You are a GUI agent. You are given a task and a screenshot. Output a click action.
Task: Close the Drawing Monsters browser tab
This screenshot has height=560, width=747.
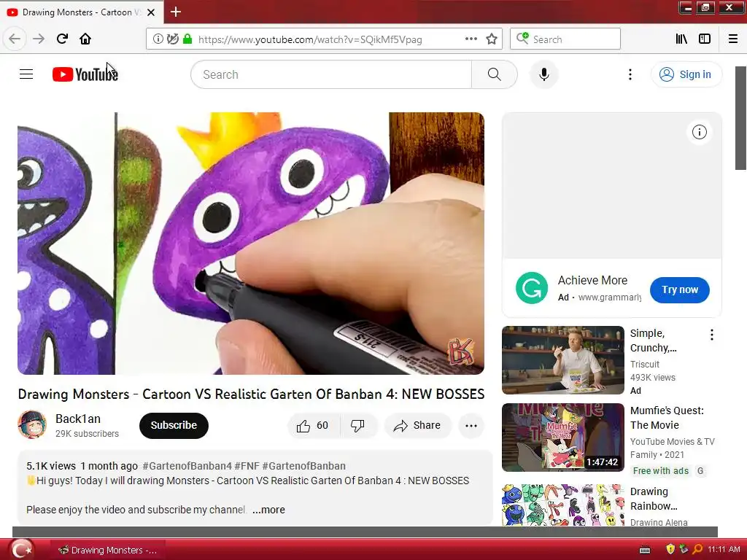click(151, 12)
